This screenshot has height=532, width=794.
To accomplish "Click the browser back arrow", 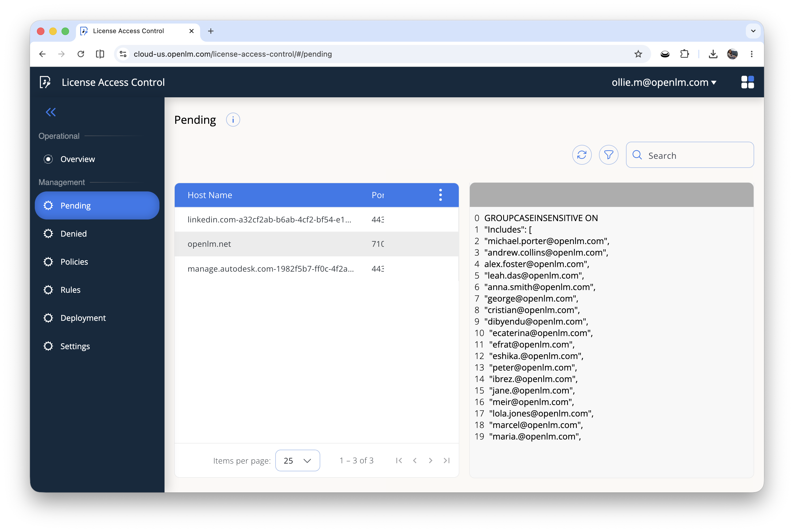I will point(42,54).
